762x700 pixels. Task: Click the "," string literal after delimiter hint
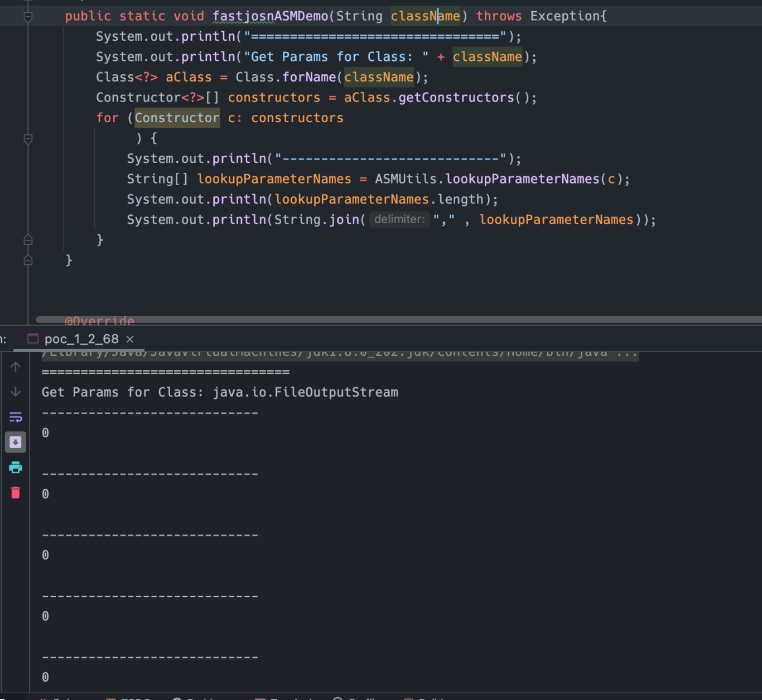pyautogui.click(x=444, y=220)
